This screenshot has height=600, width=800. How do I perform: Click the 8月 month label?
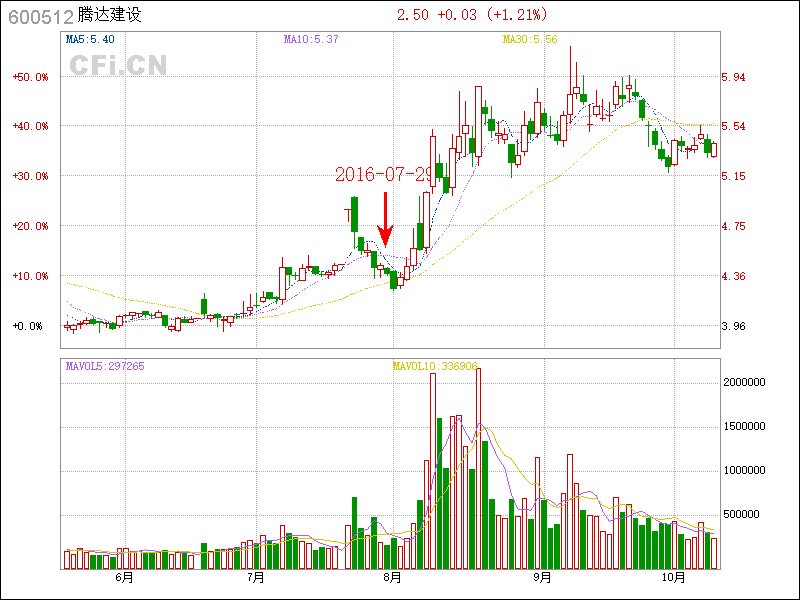pos(392,578)
